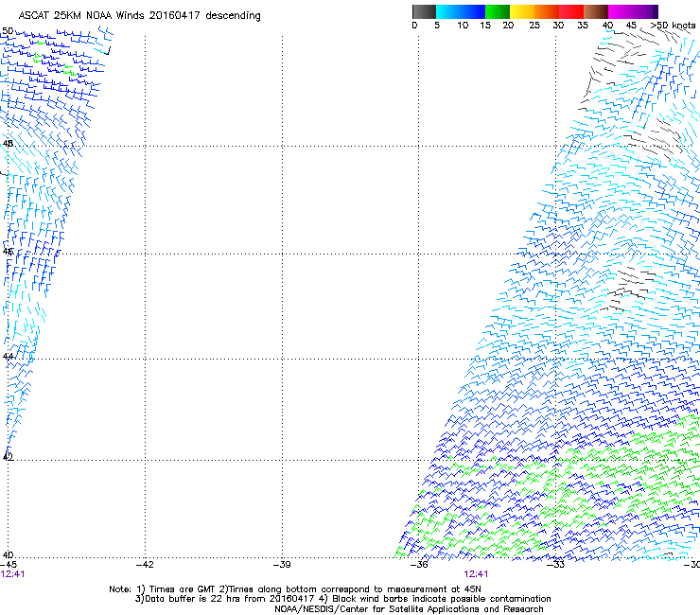Click the '35' label under the color bar
This screenshot has height=615, width=700.
pos(583,26)
